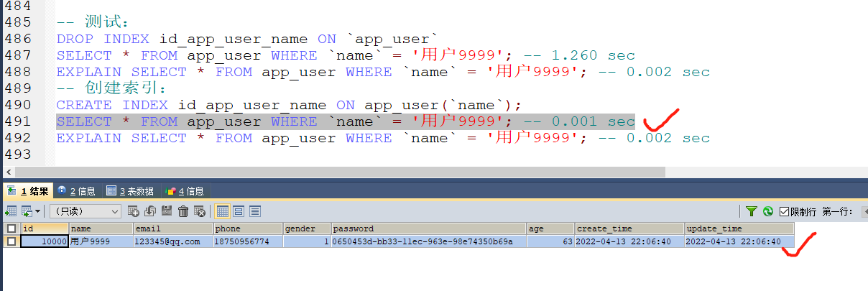Image resolution: width=868 pixels, height=291 pixels.
Task: Click the age column header
Action: [550, 228]
